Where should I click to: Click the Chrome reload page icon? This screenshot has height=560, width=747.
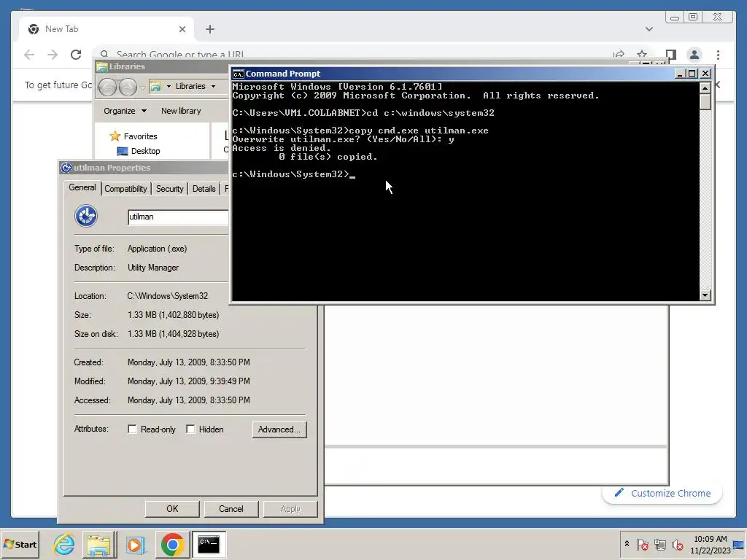pos(76,55)
